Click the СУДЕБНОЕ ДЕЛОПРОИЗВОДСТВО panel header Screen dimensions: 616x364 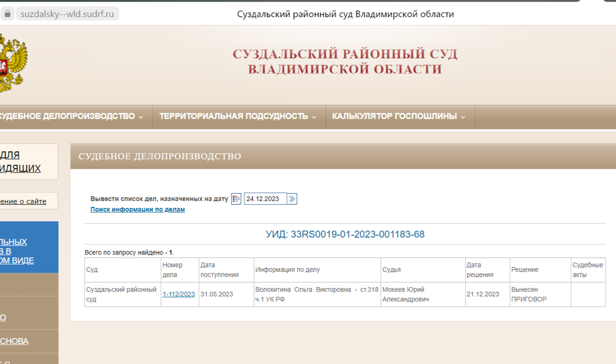click(160, 156)
